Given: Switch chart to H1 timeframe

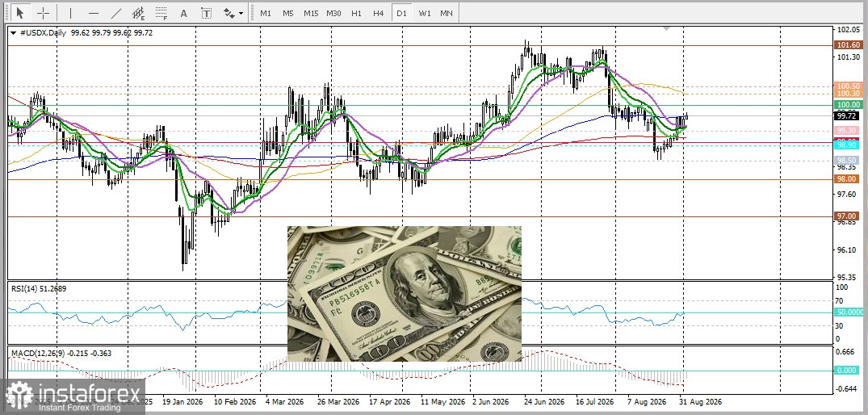Looking at the screenshot, I should click(357, 13).
